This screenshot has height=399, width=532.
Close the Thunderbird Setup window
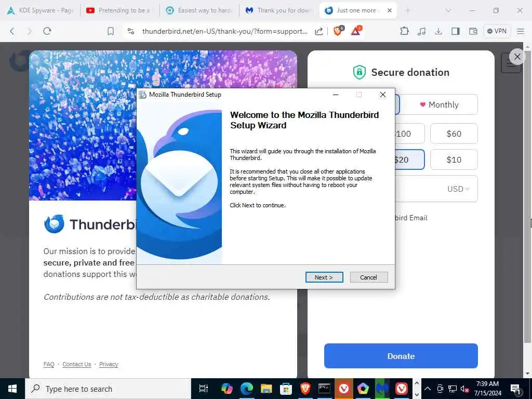[383, 95]
